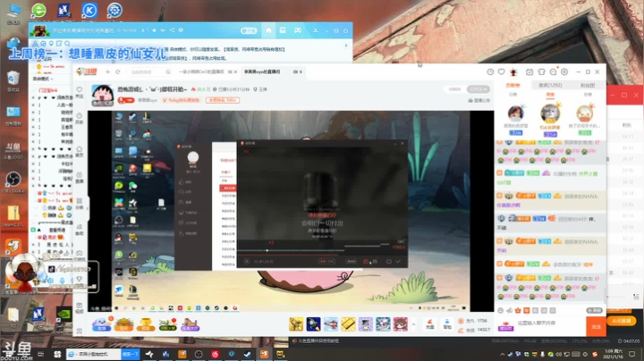This screenshot has height=361, width=644.
Task: Click 关闭直播 button in red window
Action: (621, 321)
